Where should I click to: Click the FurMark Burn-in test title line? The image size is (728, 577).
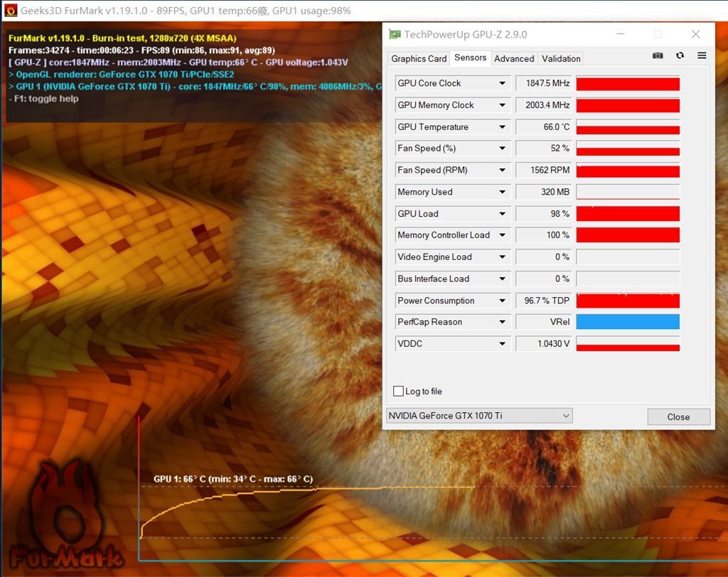coord(122,38)
